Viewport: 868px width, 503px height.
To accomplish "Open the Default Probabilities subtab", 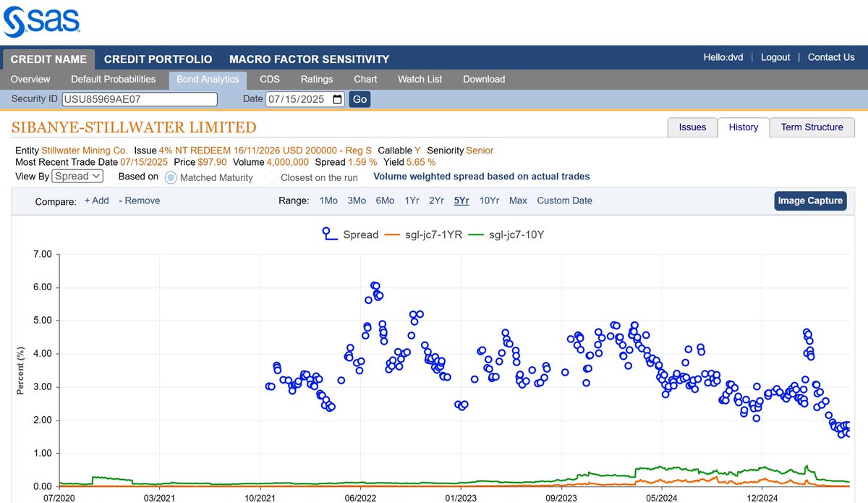I will tap(114, 79).
